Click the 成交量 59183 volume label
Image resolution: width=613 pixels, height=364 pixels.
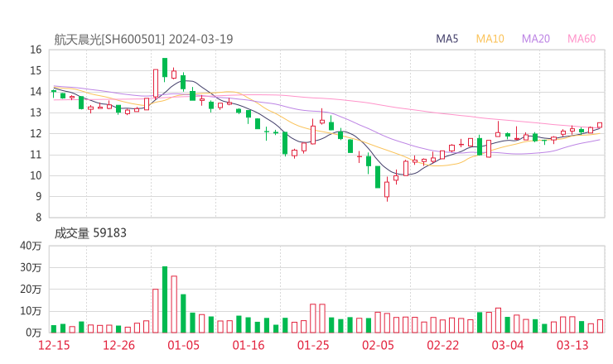(x=90, y=233)
